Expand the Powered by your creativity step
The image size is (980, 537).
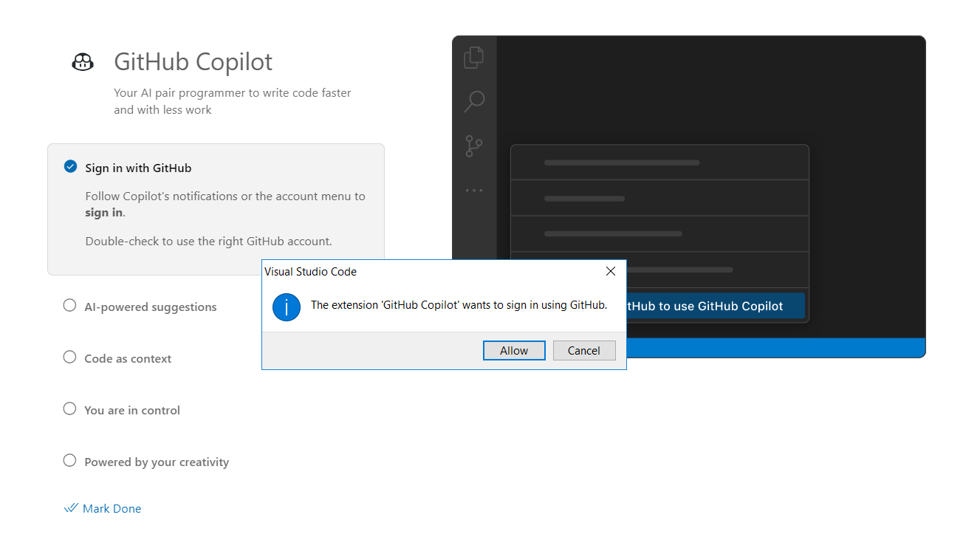(x=157, y=462)
